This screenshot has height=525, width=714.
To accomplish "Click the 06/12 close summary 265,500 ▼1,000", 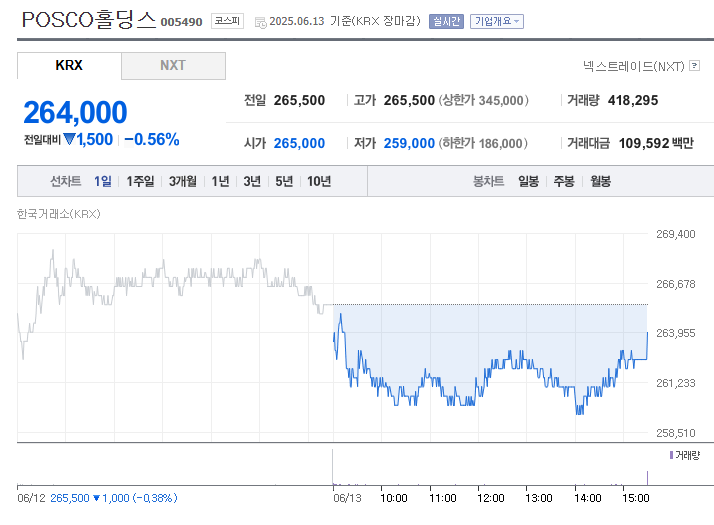I will (114, 498).
